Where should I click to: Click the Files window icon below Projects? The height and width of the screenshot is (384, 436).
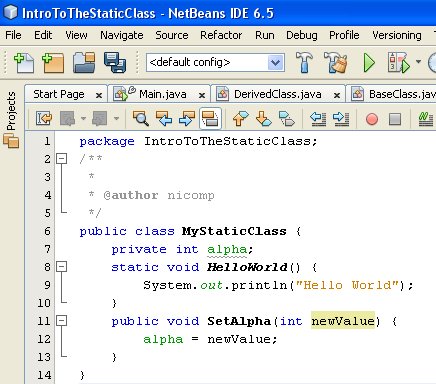click(11, 141)
